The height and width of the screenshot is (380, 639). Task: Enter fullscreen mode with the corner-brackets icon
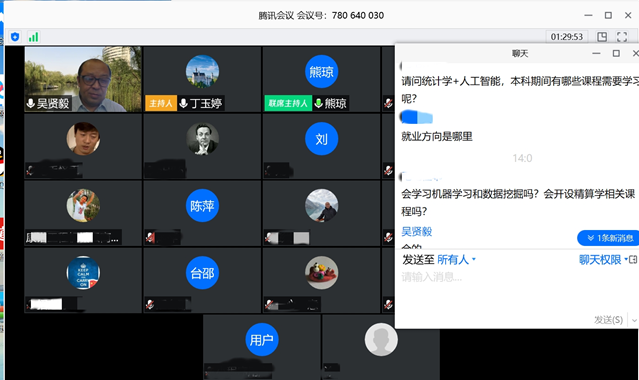(622, 37)
